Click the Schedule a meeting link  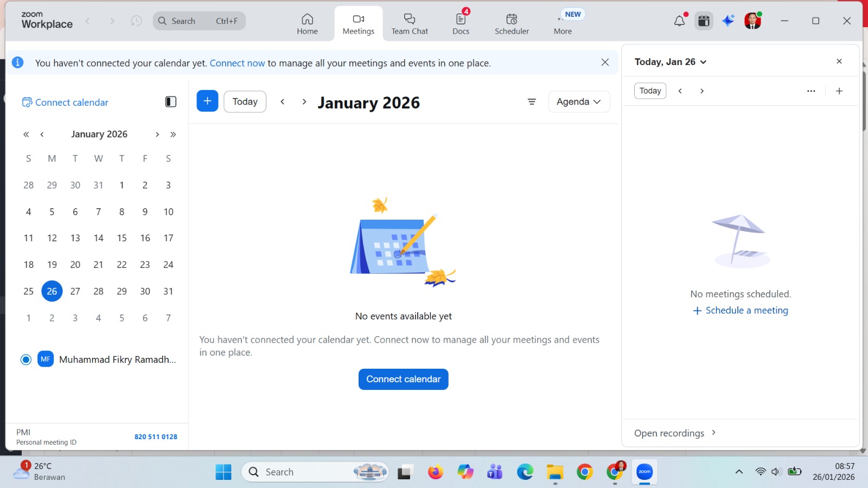(x=741, y=311)
